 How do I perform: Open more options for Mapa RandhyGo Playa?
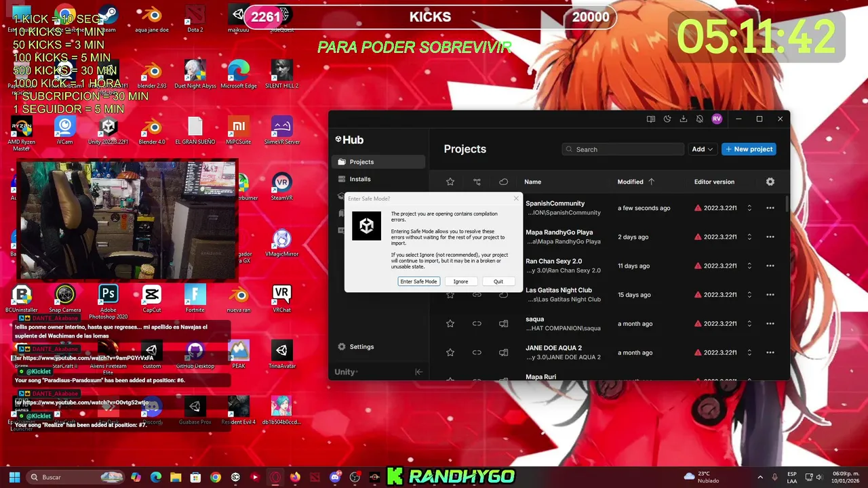770,237
